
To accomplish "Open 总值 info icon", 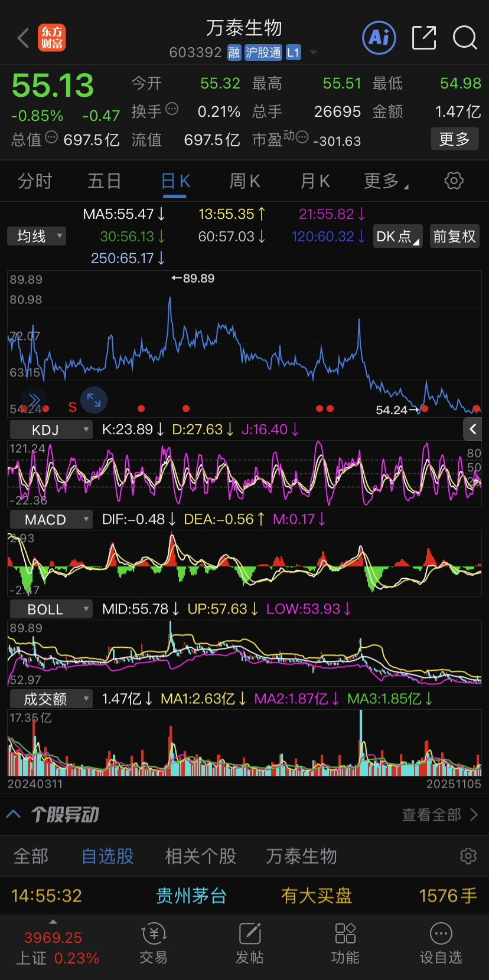I will tap(51, 137).
